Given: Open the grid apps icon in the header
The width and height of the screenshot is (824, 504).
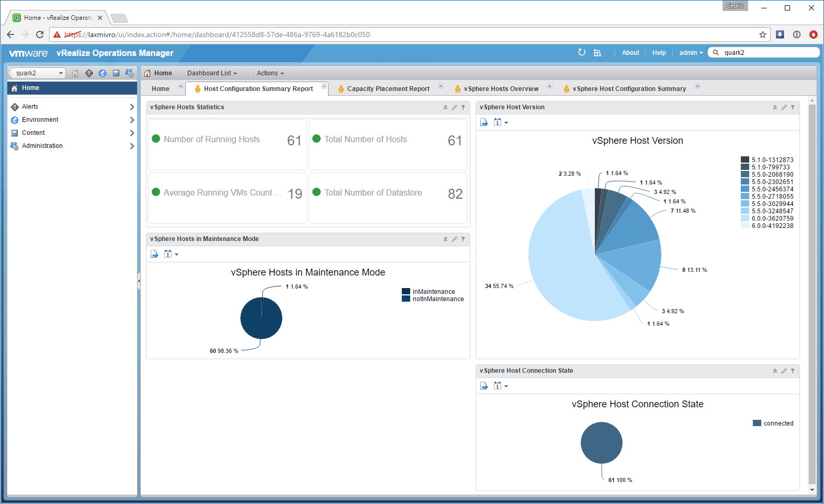Looking at the screenshot, I should tap(597, 53).
